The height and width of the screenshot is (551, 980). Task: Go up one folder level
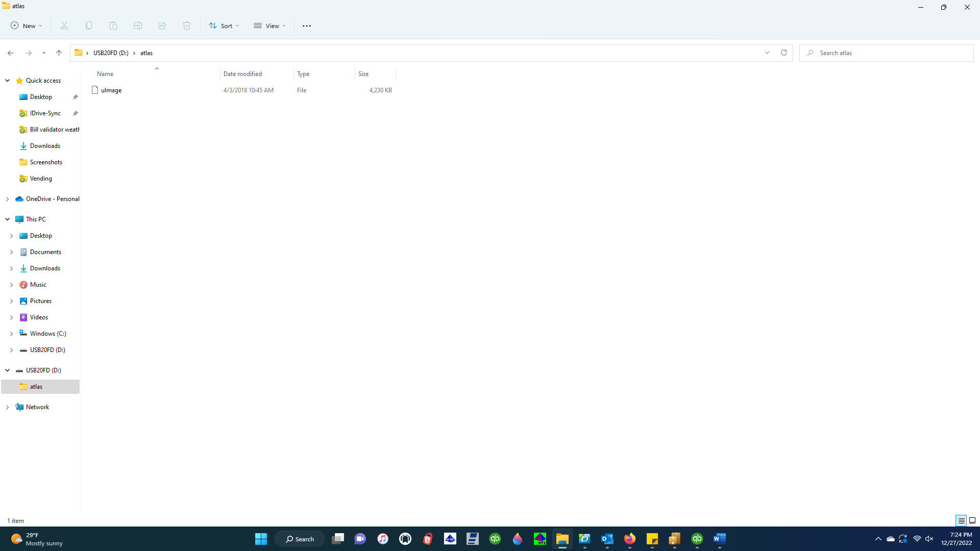[x=59, y=53]
